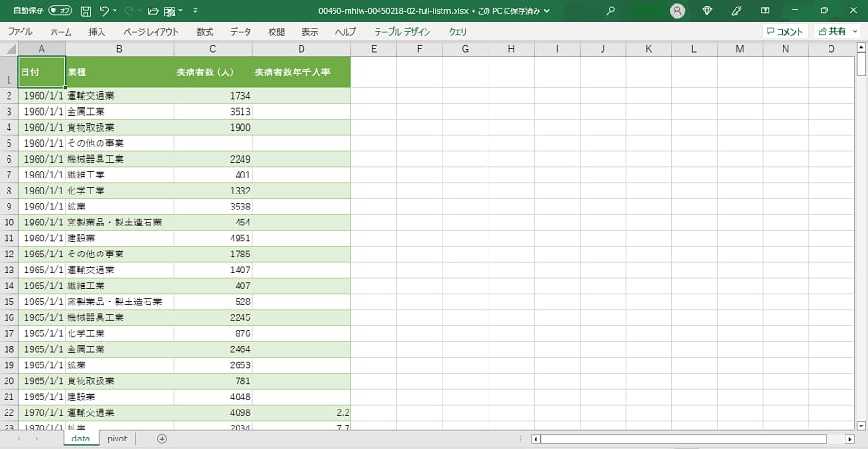868x449 pixels.
Task: Toggle the 自動保存 AutoSave switch
Action: coord(61,10)
